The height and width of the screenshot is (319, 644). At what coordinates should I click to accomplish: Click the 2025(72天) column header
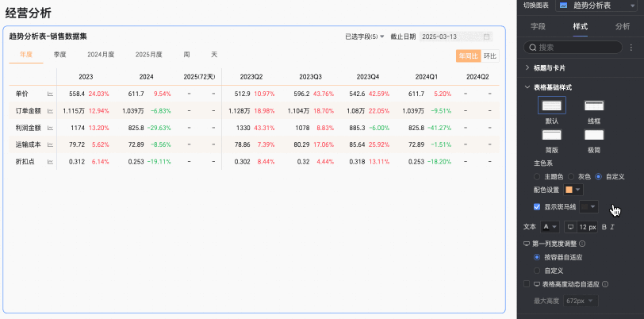[200, 77]
